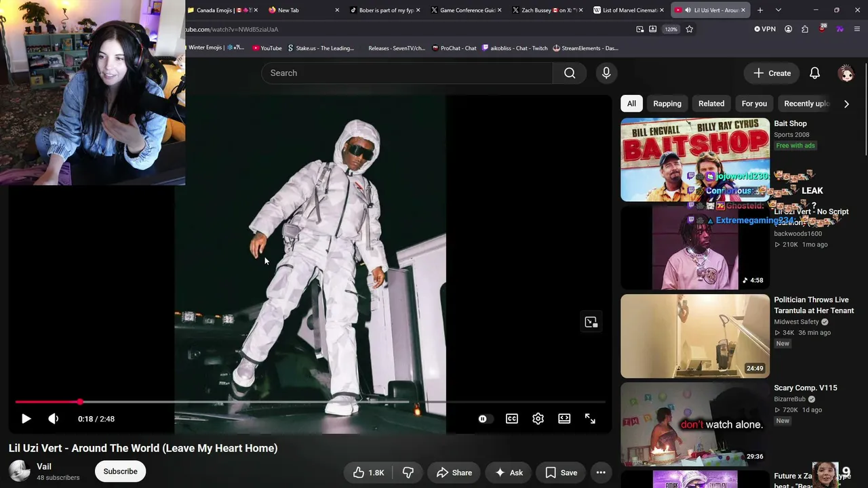Play the Lil Uzi Vert video

(x=26, y=419)
